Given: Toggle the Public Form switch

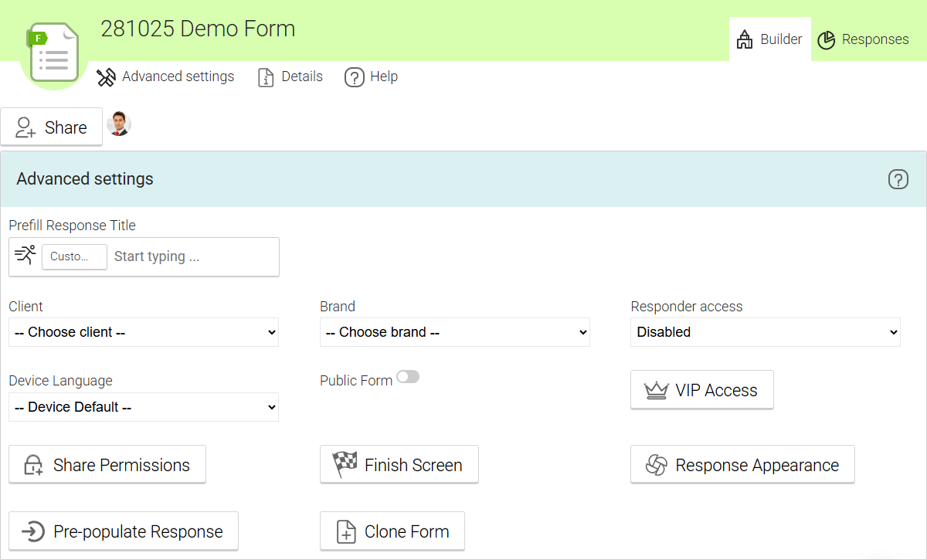Looking at the screenshot, I should click(x=407, y=377).
